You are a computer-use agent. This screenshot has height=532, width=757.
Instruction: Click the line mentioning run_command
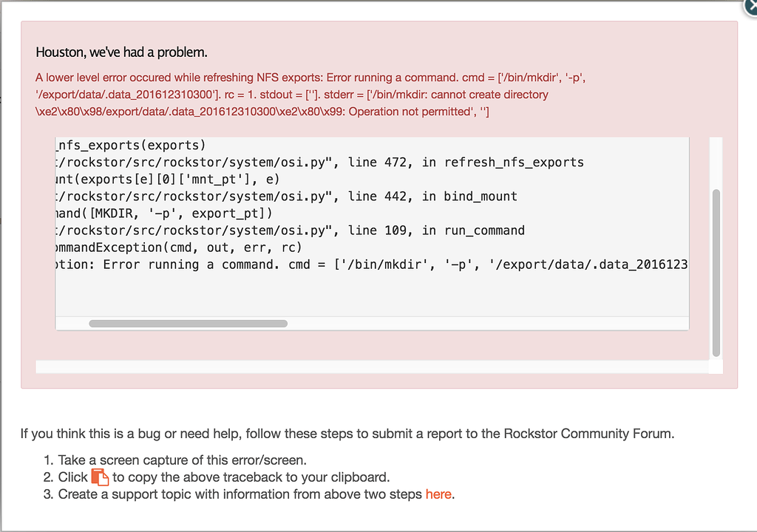[310, 230]
